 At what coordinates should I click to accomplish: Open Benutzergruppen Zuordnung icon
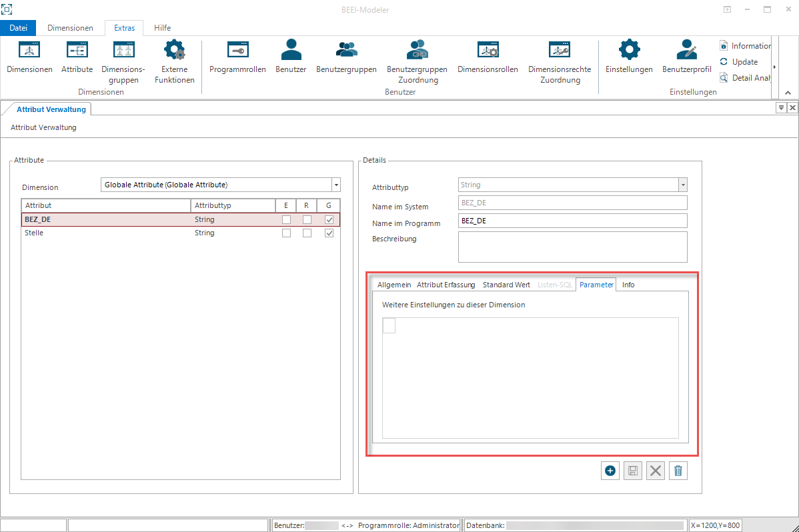pos(418,62)
